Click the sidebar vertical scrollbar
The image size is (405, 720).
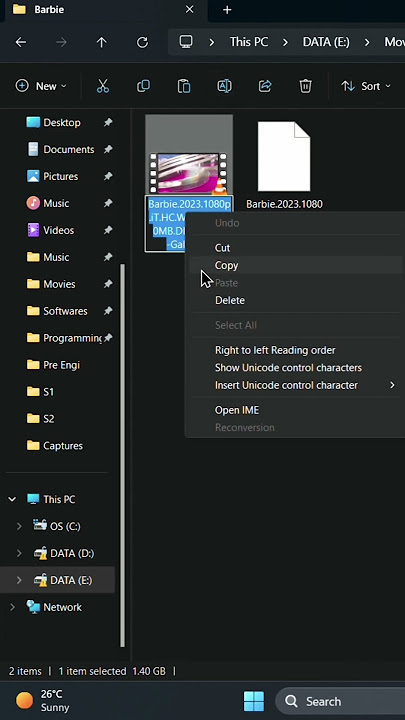(122, 455)
